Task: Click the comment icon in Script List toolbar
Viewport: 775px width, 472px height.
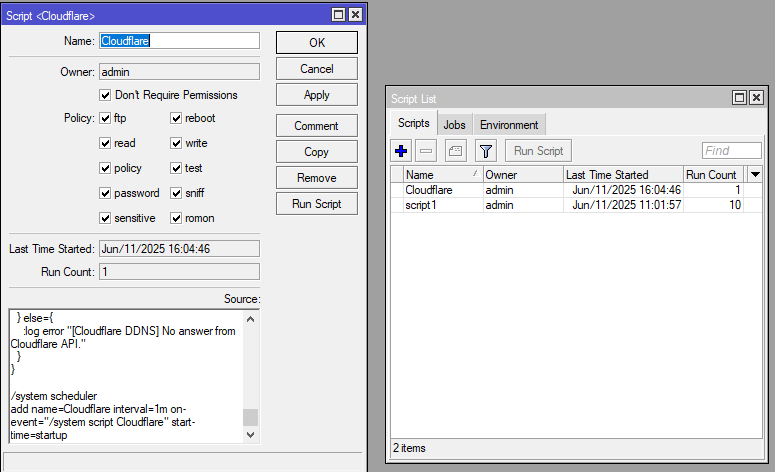Action: coord(456,151)
